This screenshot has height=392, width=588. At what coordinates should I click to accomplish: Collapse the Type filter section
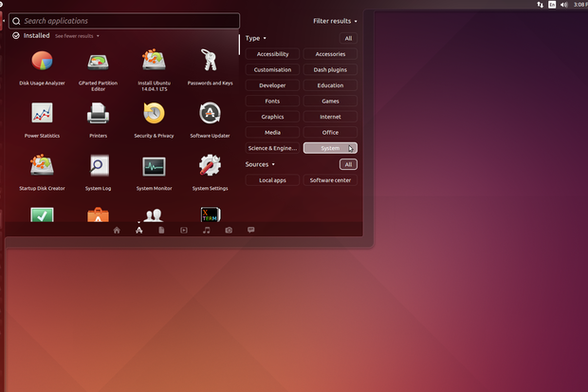point(255,38)
